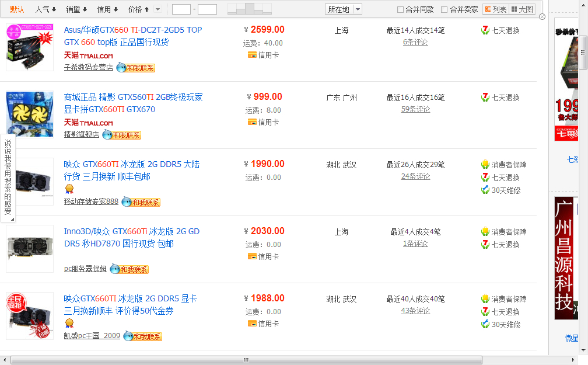This screenshot has width=588, height=365.
Task: Open the 所在地 location dropdown
Action: pyautogui.click(x=343, y=9)
